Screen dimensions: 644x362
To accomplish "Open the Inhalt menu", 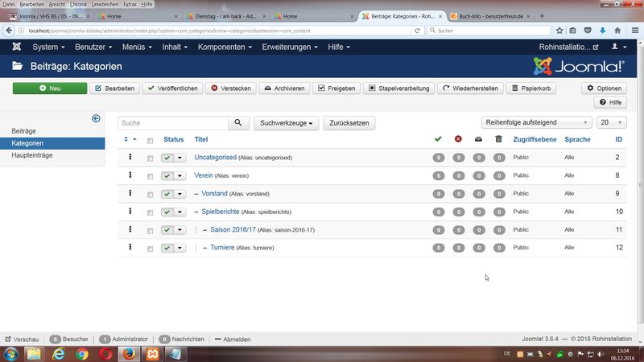I will (x=175, y=47).
